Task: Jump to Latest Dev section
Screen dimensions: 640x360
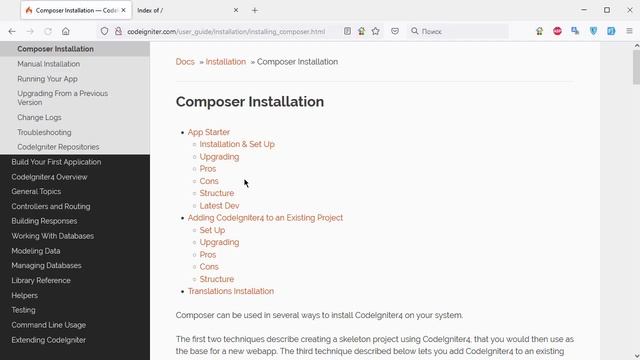Action: (219, 206)
